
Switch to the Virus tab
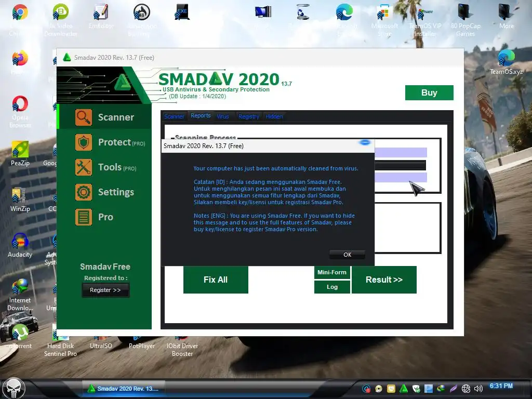pos(223,116)
